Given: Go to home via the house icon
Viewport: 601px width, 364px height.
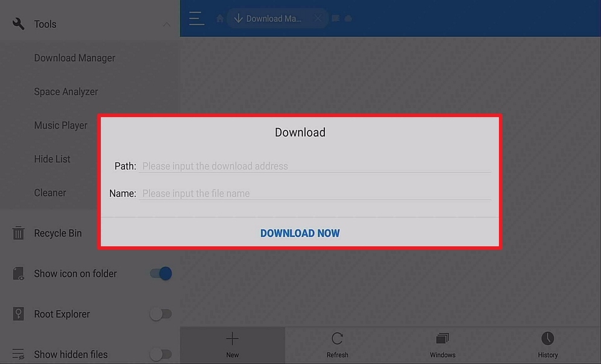Looking at the screenshot, I should coord(220,18).
